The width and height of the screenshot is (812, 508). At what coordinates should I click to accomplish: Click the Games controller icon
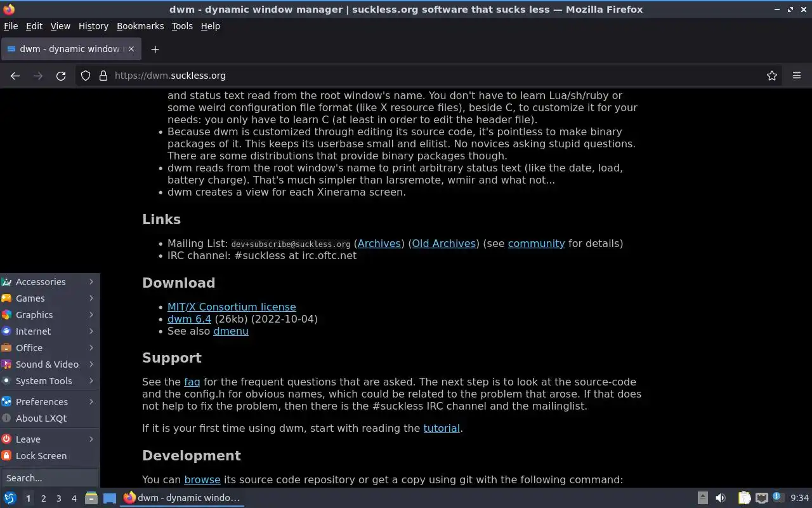[6, 298]
